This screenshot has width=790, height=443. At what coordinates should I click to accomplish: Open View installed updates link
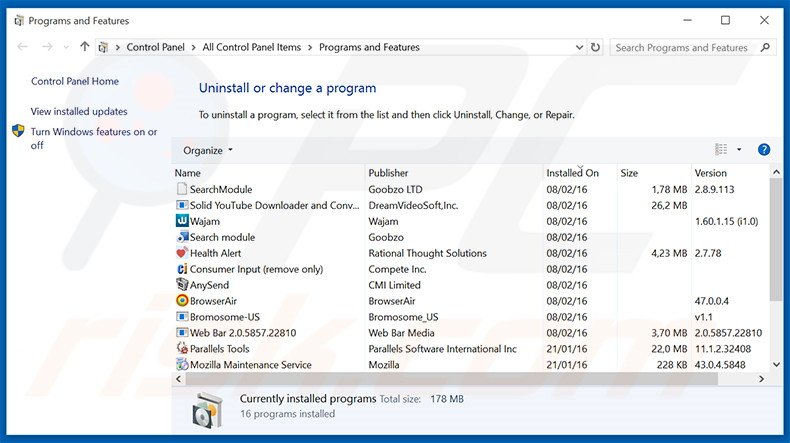(x=79, y=111)
